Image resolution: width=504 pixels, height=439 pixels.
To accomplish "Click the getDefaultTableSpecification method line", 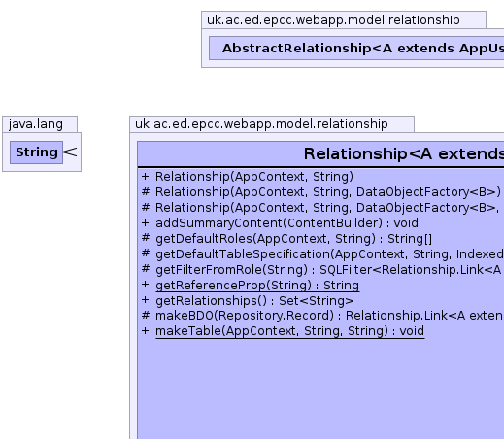I will click(x=329, y=254).
